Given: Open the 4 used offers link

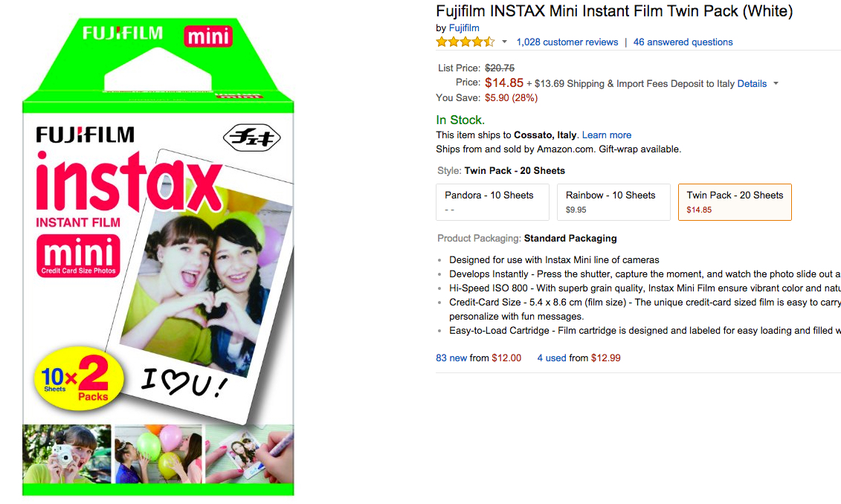Looking at the screenshot, I should (x=552, y=358).
